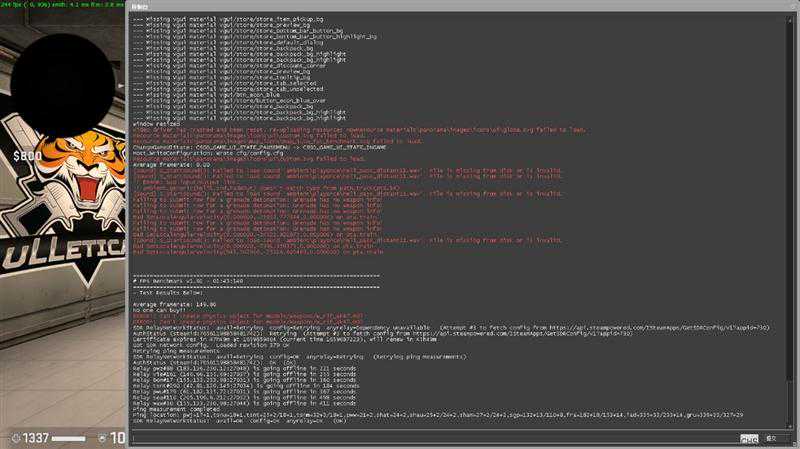The width and height of the screenshot is (800, 449).
Task: Click the console resize grip in the corner
Action: coord(794,444)
